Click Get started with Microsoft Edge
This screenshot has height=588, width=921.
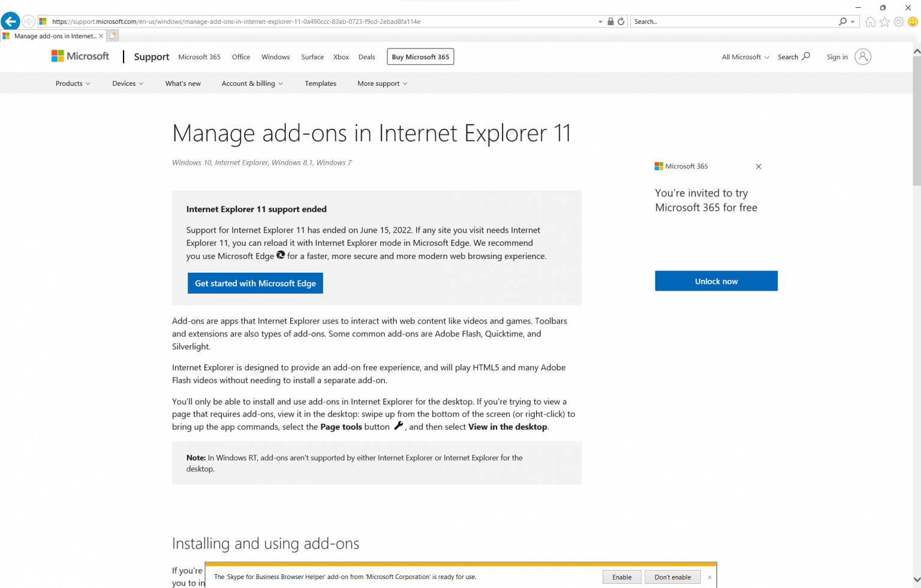pyautogui.click(x=255, y=283)
